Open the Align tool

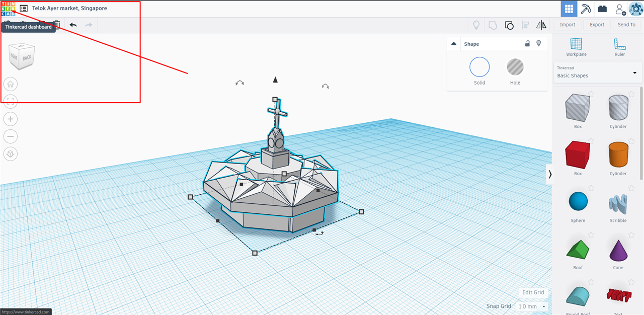tap(526, 25)
